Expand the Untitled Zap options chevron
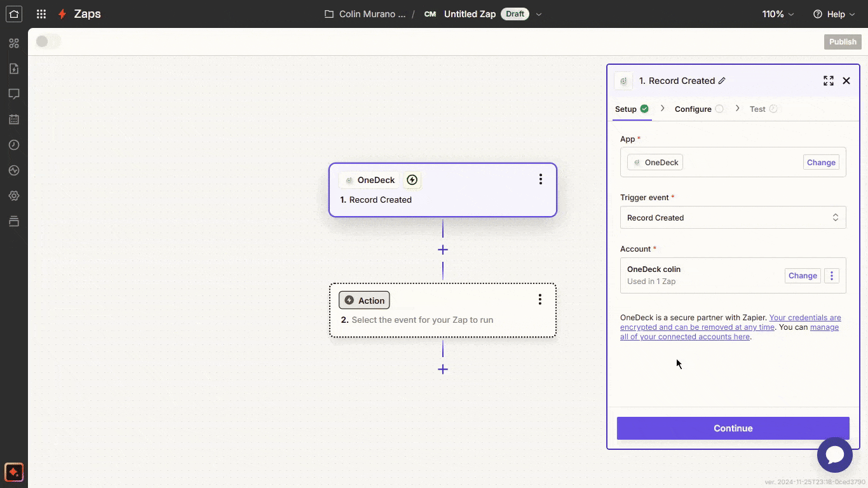The width and height of the screenshot is (868, 488). point(539,14)
